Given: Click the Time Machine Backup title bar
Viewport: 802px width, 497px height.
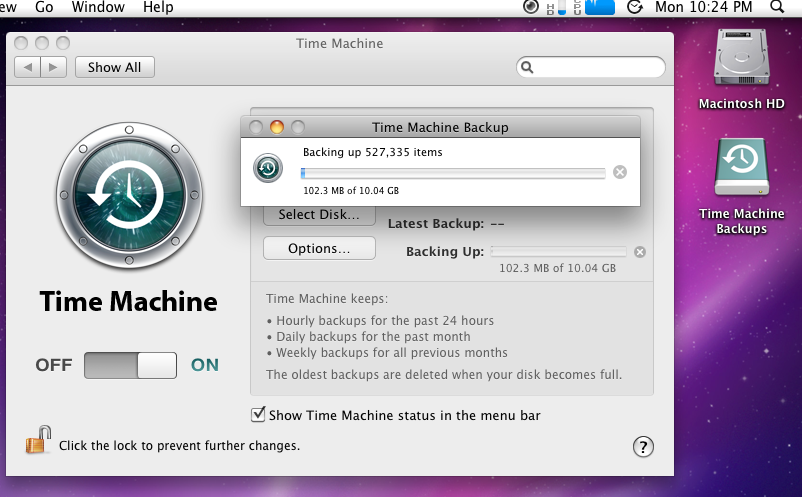Looking at the screenshot, I should click(x=440, y=127).
